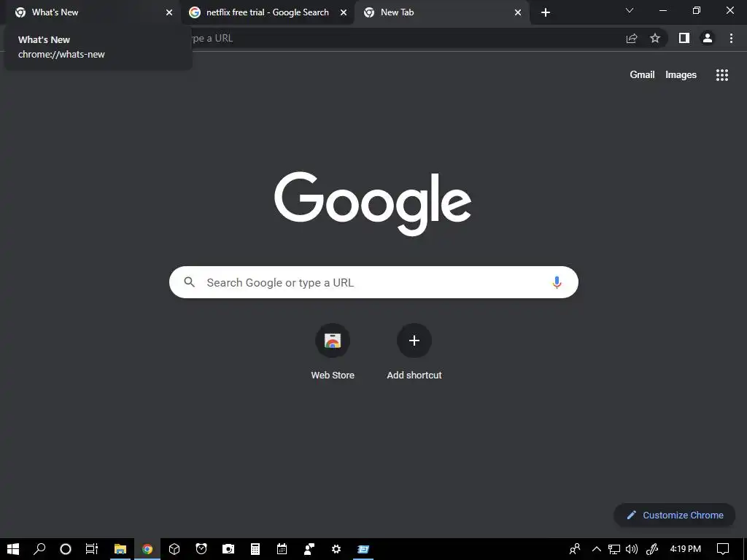Viewport: 747px width, 560px height.
Task: Open the alarm clock app on taskbar
Action: click(201, 549)
